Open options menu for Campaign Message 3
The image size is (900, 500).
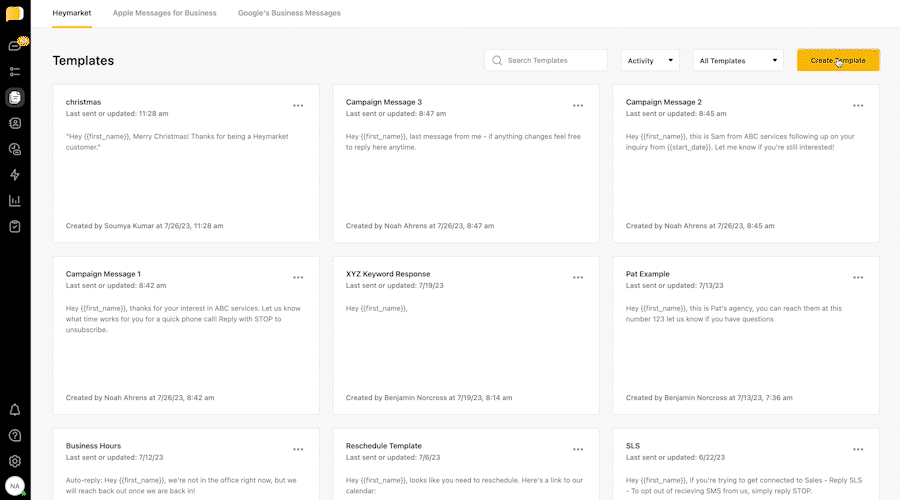578,106
